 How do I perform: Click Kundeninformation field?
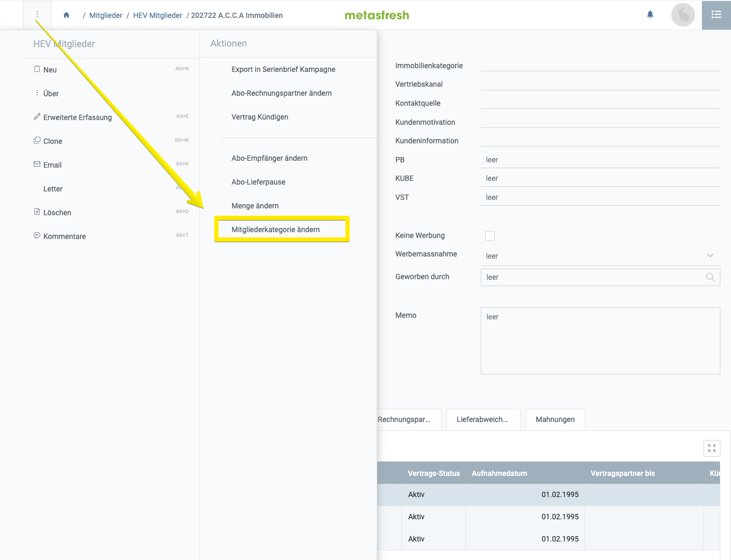(600, 141)
